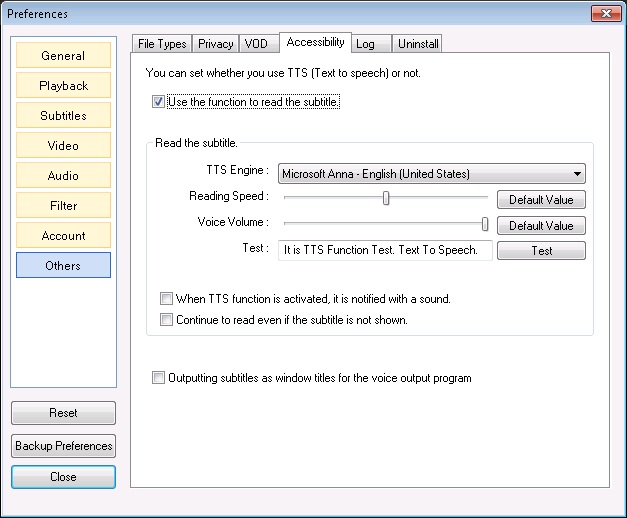Open the TTS Engine dropdown
The image size is (627, 518).
(x=431, y=174)
